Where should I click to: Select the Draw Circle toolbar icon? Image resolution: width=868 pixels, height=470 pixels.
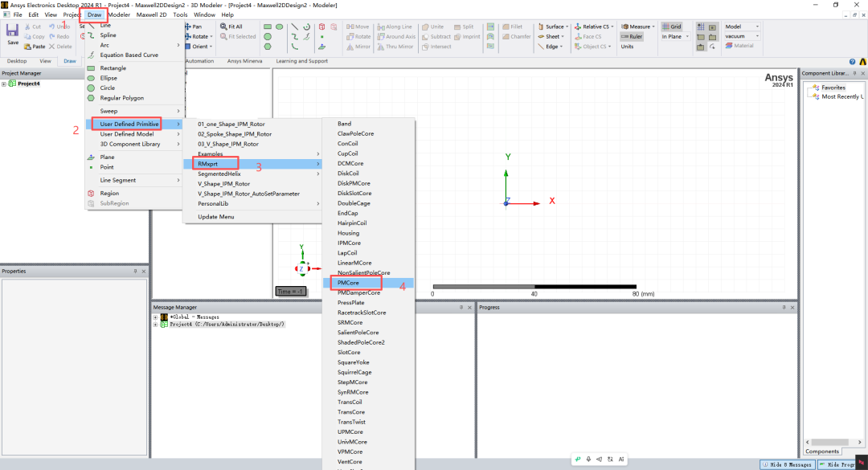point(268,36)
